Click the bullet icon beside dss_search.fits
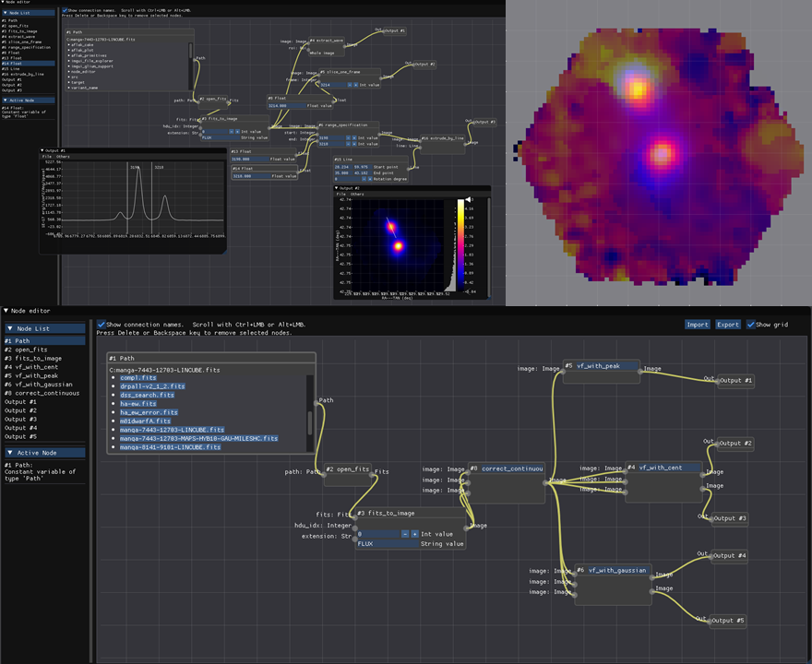This screenshot has width=812, height=664. coord(112,395)
